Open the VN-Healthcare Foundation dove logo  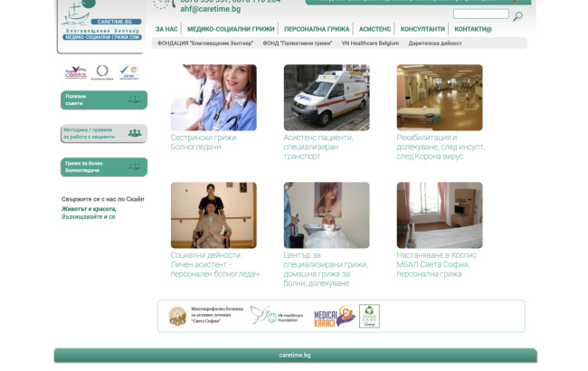tap(277, 315)
